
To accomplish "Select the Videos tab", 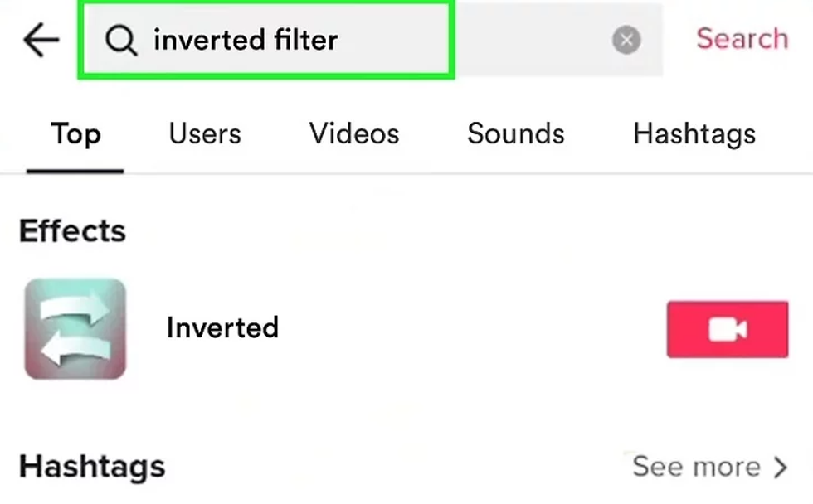I will [x=354, y=134].
